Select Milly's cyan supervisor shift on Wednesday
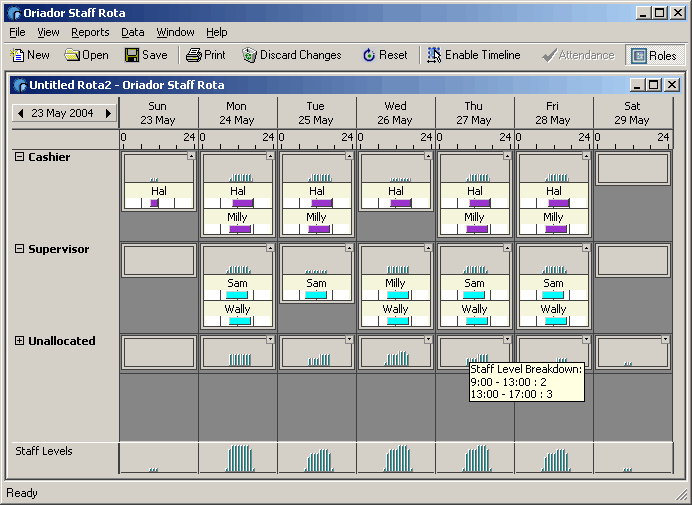The width and height of the screenshot is (692, 505). pyautogui.click(x=398, y=295)
